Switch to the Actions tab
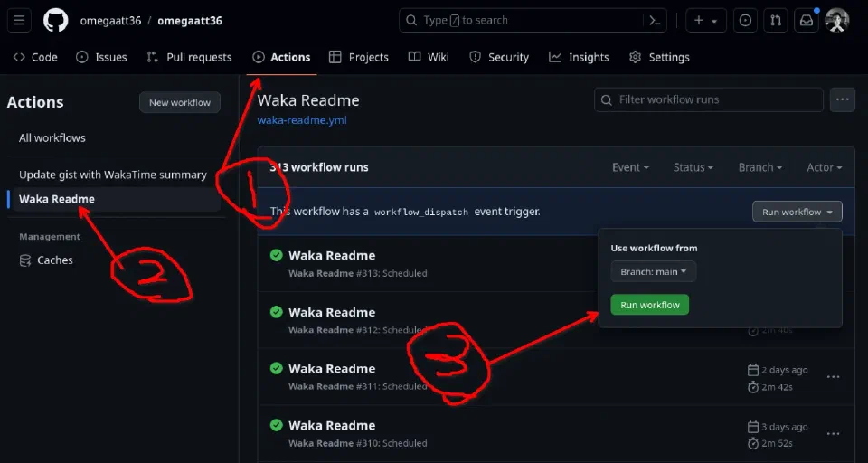This screenshot has width=868, height=463. pos(281,57)
